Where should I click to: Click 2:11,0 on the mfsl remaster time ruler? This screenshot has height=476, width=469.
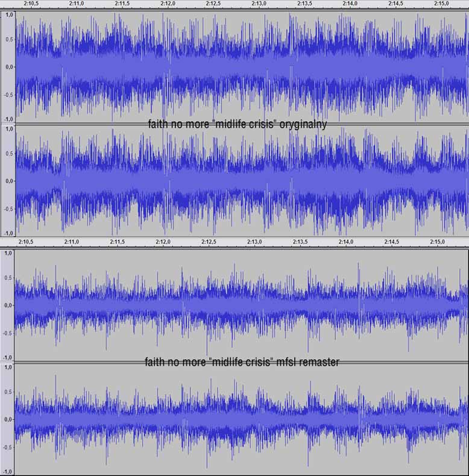pos(72,242)
